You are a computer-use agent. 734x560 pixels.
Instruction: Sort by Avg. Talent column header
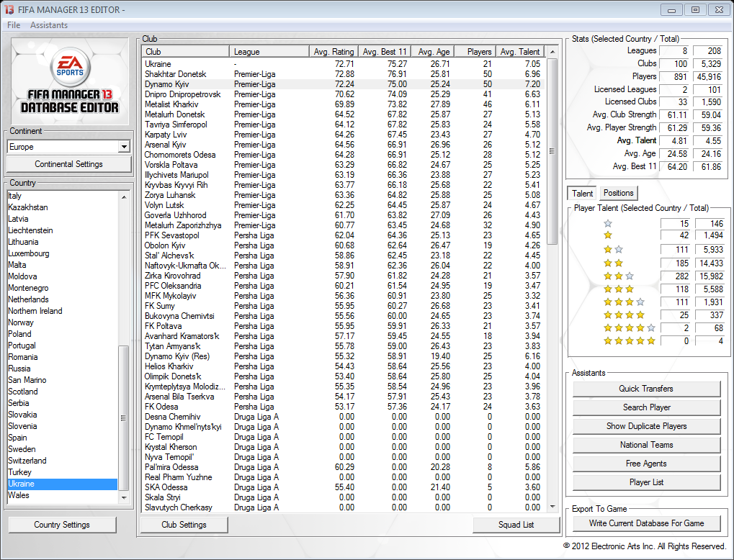click(520, 51)
